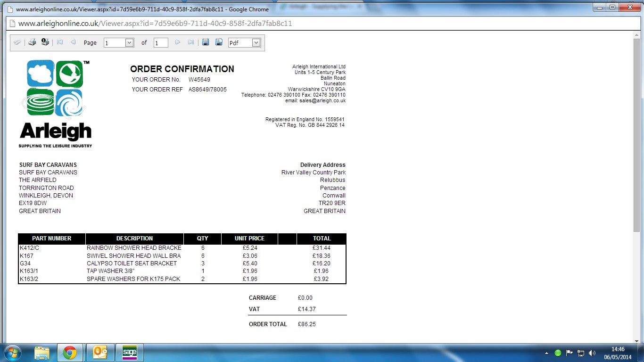Click the sales@arleigh.co.uk email line
Image resolution: width=644 pixels, height=362 pixels.
(315, 101)
